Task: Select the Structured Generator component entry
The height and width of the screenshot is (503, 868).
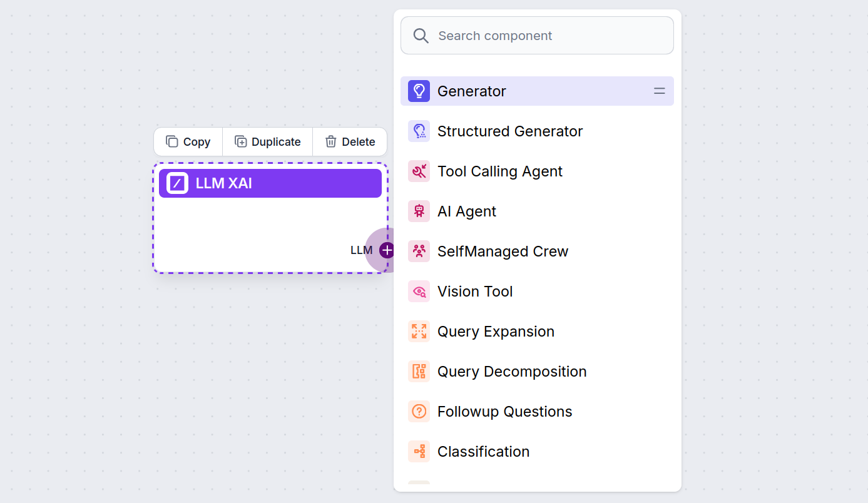Action: [509, 131]
